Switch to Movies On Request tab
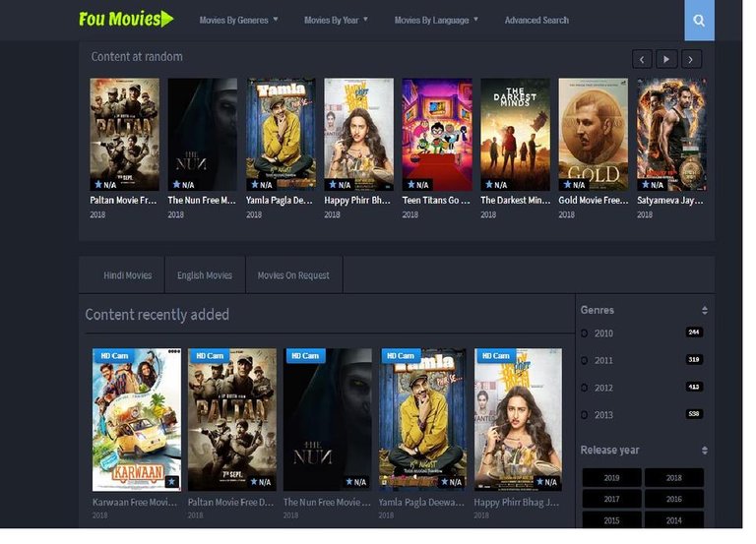 [x=293, y=275]
